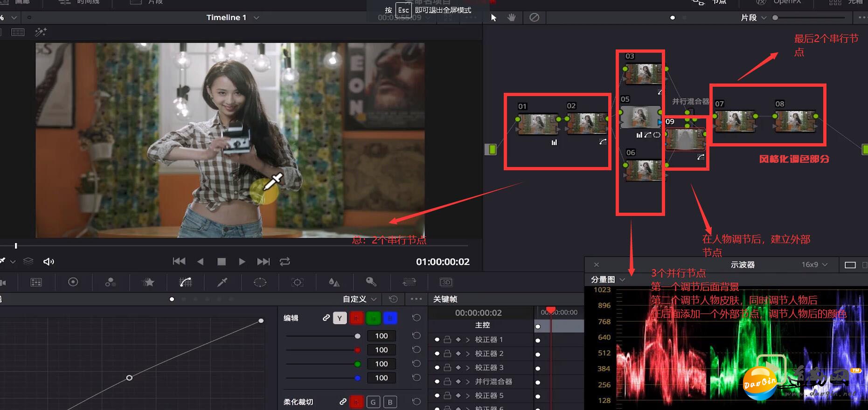Adjust the node editor zoom slider
The height and width of the screenshot is (410, 868).
coord(809,18)
